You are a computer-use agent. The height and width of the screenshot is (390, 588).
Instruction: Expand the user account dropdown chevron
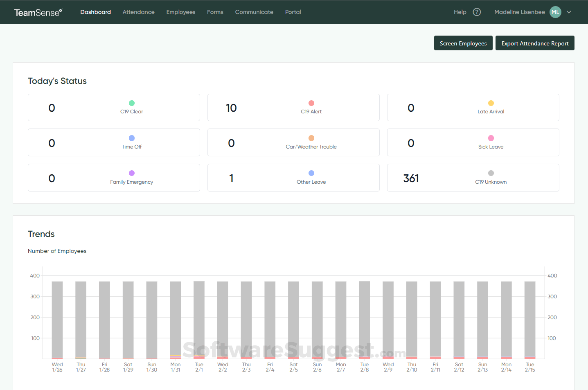tap(569, 12)
